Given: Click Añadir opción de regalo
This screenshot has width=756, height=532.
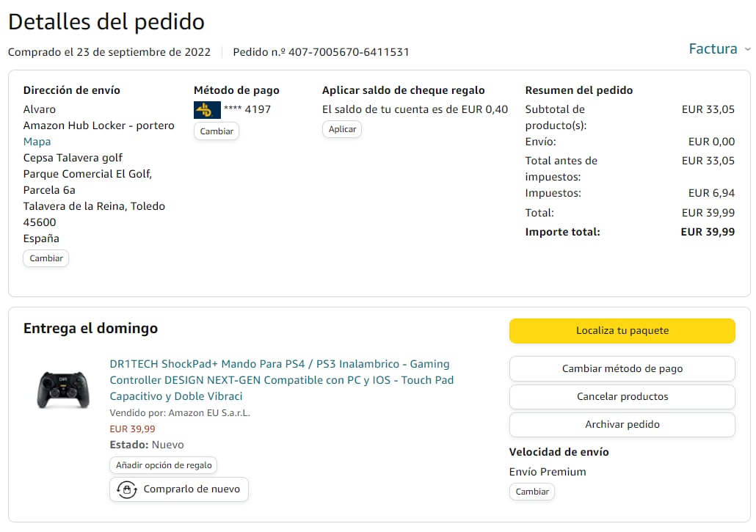Looking at the screenshot, I should pos(164,465).
